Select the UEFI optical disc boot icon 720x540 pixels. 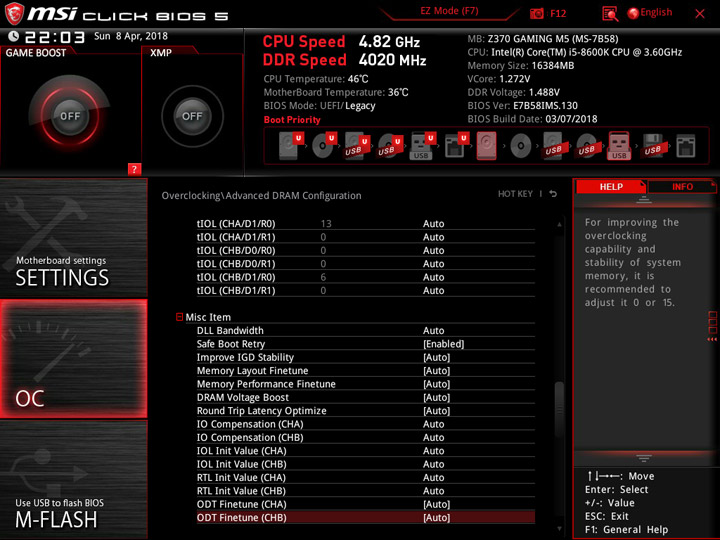point(324,146)
